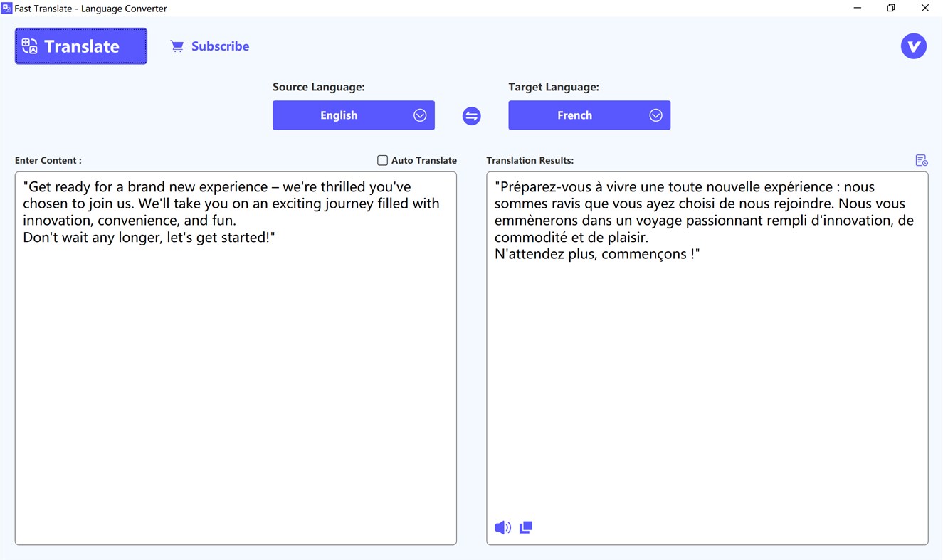This screenshot has height=560, width=943.
Task: Open the source language dropdown showing English
Action: [354, 115]
